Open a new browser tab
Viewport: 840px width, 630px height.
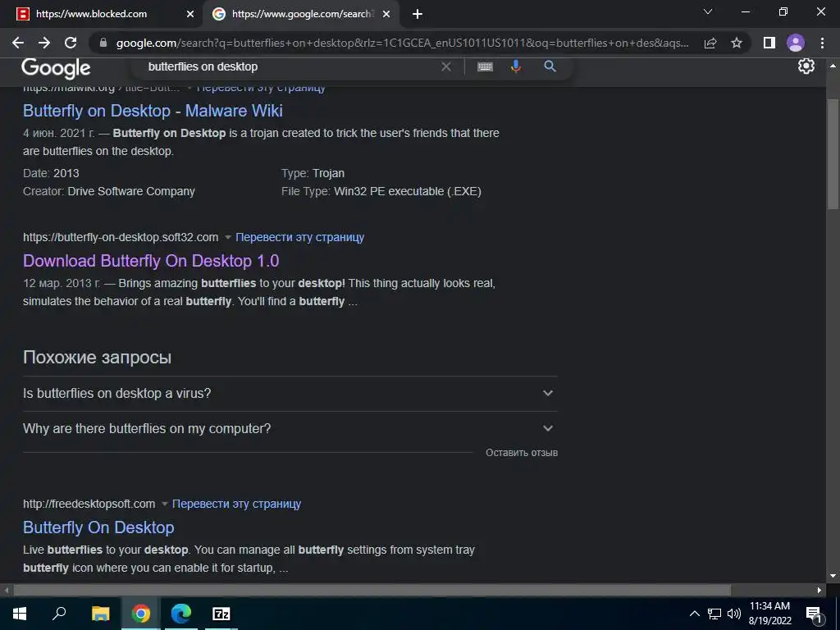tap(418, 14)
